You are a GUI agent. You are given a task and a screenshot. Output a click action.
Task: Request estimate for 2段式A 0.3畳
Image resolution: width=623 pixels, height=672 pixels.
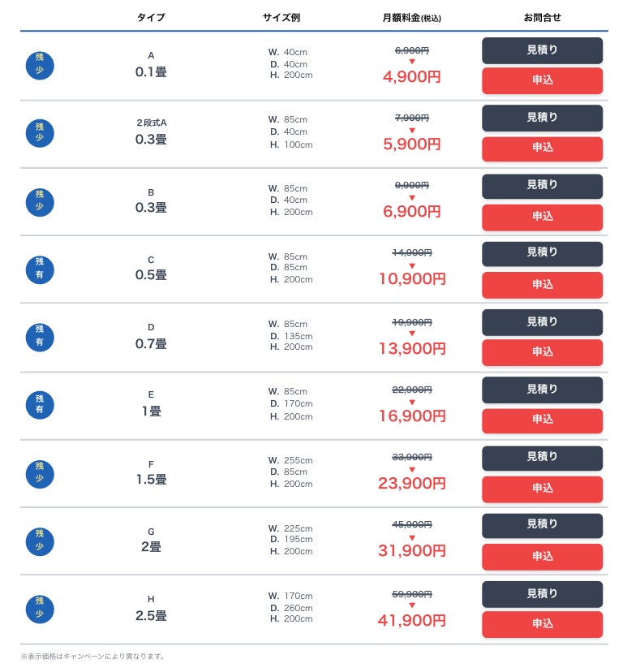(x=542, y=118)
